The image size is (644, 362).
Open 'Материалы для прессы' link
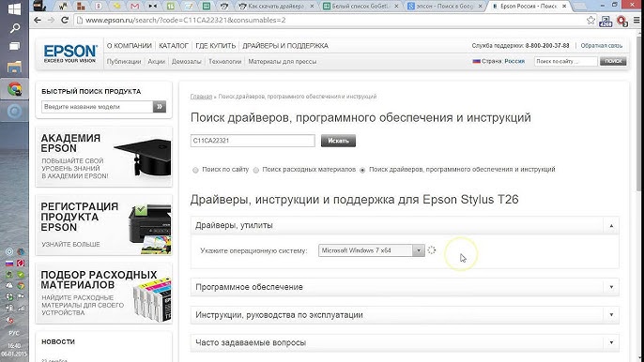click(x=283, y=62)
